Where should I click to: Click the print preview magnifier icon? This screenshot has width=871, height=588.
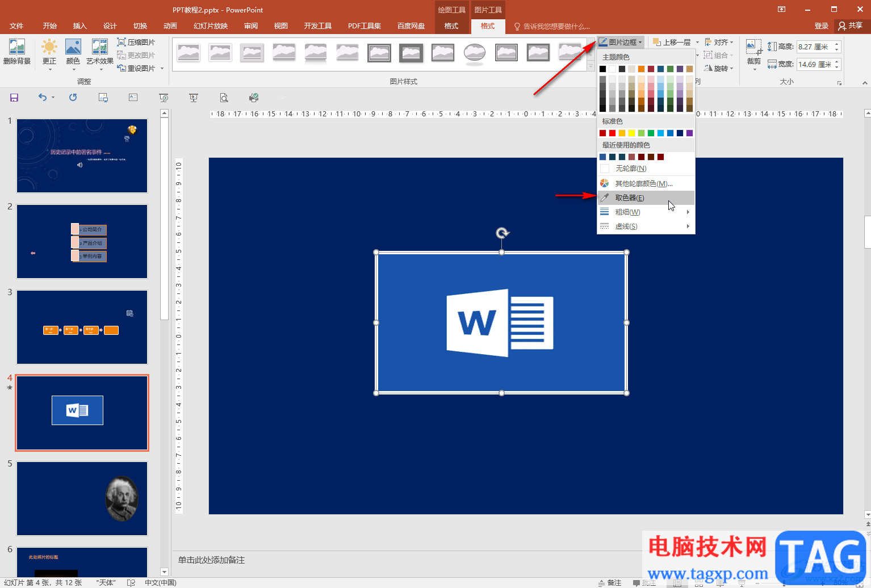224,98
